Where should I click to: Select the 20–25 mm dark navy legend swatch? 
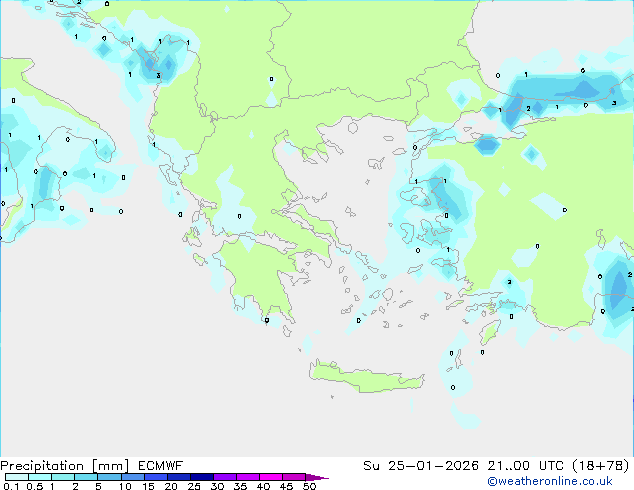[180, 478]
